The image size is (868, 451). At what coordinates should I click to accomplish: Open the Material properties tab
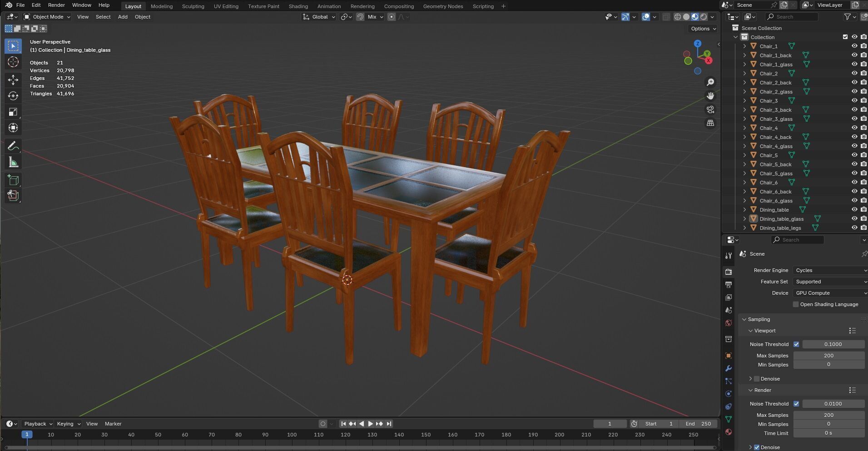click(x=729, y=432)
